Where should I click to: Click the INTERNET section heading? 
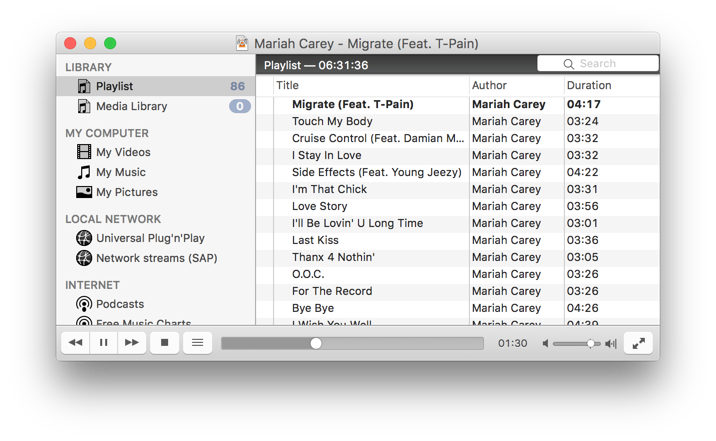pyautogui.click(x=92, y=285)
